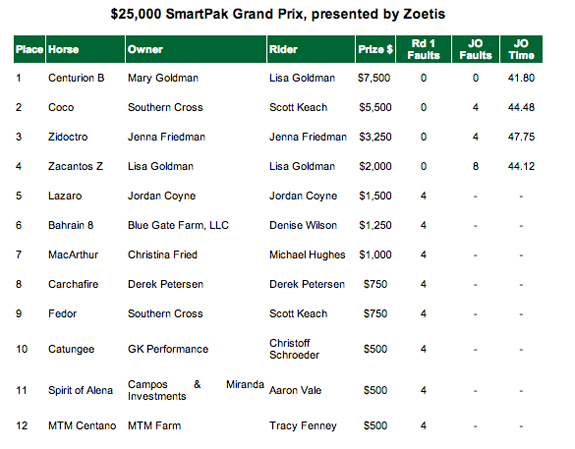Click horse name Zacantos Z
Viewport: 575px width, 449px height.
[x=76, y=166]
